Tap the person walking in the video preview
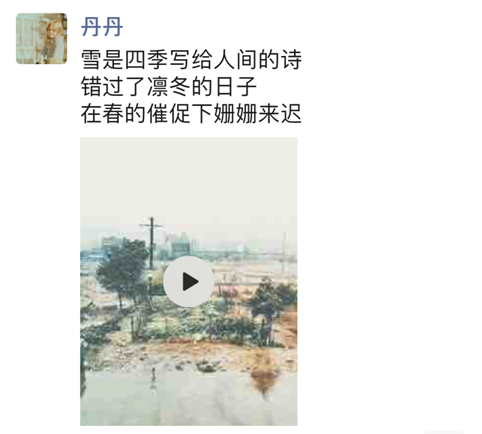 click(153, 378)
